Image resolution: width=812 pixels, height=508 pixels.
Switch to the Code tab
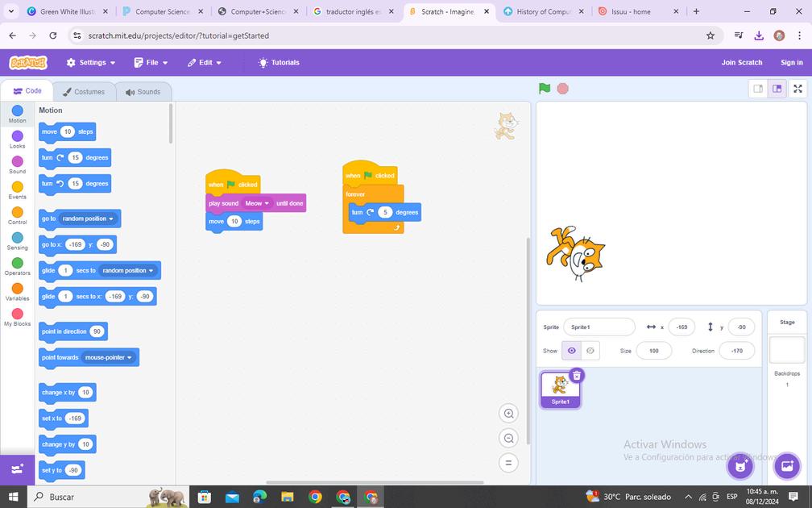click(27, 90)
